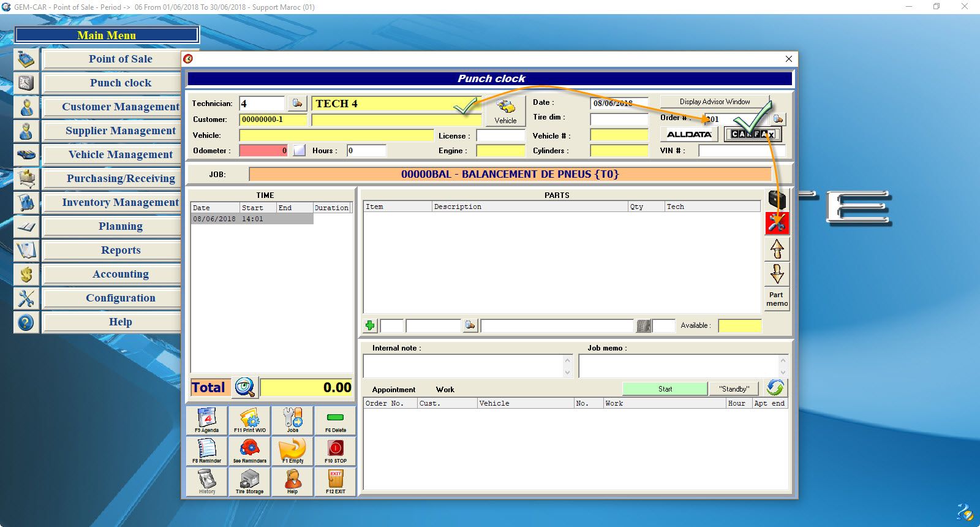Viewport: 980px width, 527px height.
Task: Click into the Job memo box
Action: [x=679, y=366]
